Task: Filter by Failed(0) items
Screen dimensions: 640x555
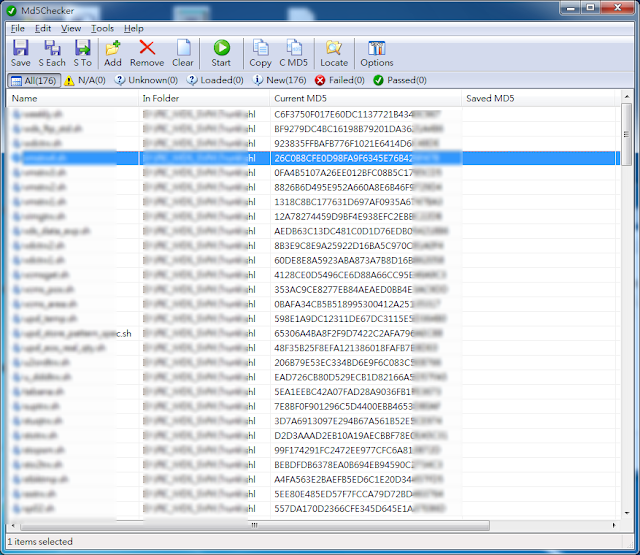Action: click(340, 80)
